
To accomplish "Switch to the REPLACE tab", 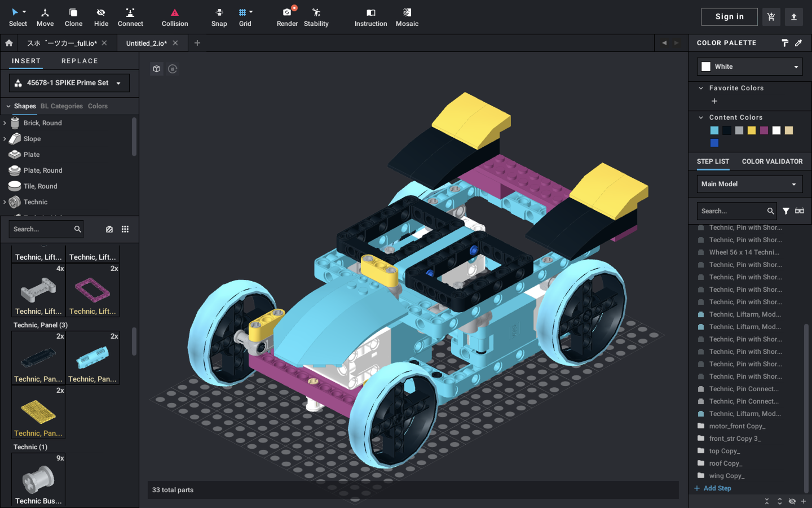I will point(80,61).
